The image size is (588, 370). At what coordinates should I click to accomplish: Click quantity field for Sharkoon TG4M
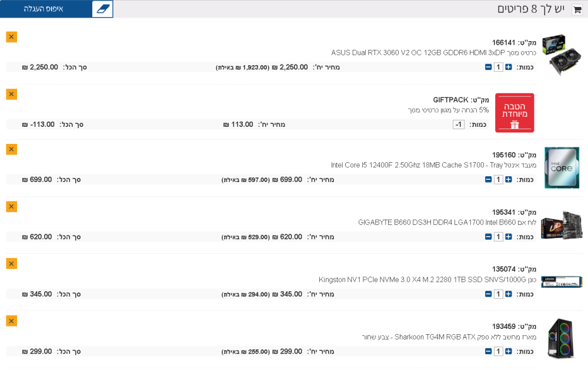tap(498, 351)
